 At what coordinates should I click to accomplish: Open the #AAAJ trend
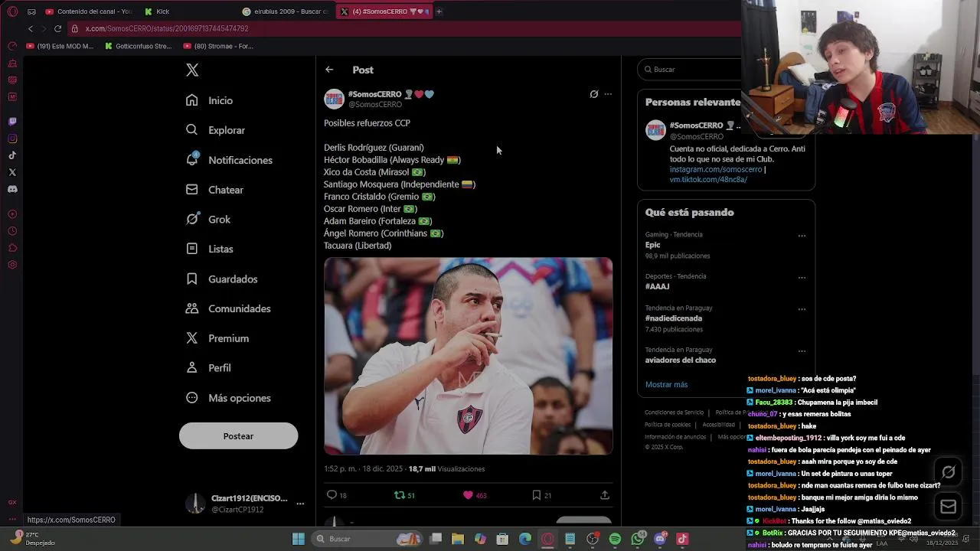point(725,282)
